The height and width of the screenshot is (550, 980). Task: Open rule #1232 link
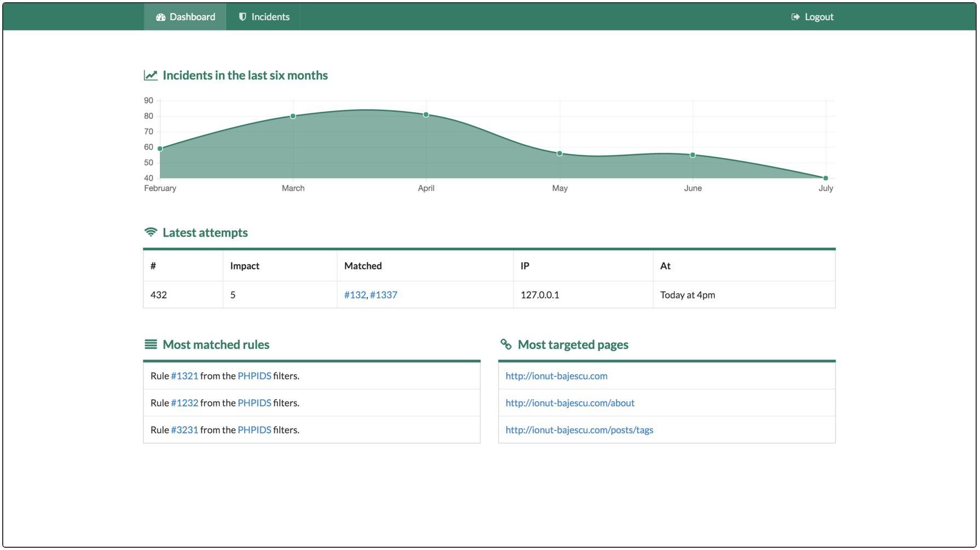185,403
